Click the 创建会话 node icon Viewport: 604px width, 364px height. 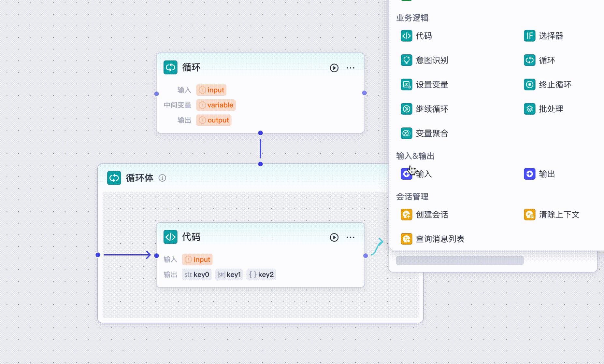tap(406, 215)
